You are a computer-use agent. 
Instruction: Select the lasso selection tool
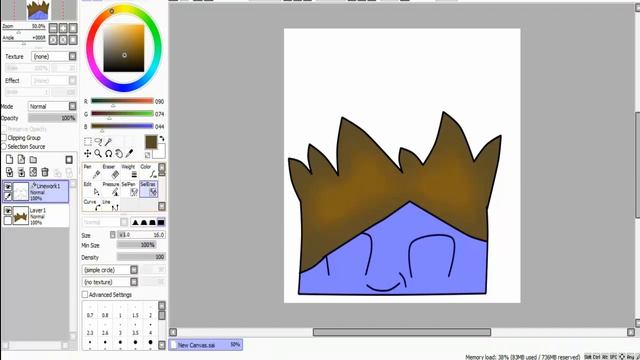(98, 142)
